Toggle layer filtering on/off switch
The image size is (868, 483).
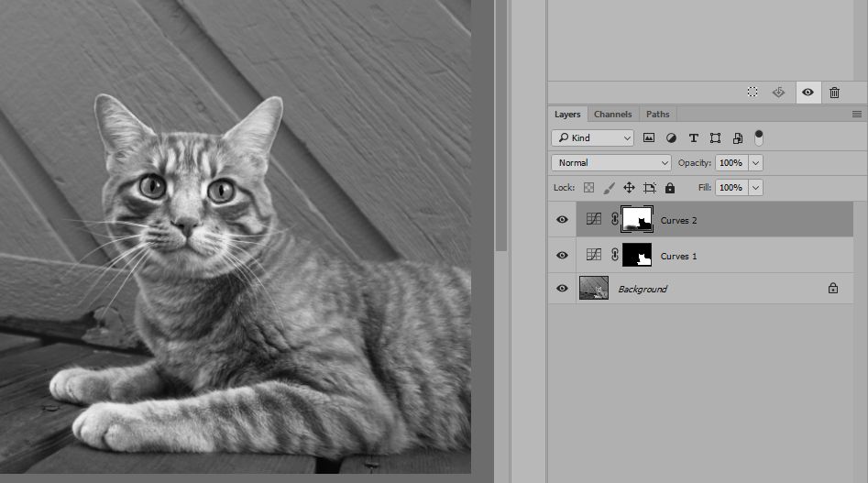click(759, 137)
